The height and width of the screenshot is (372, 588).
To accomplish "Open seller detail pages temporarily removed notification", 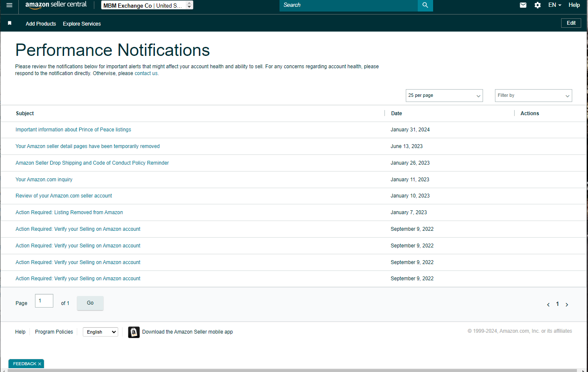I will 87,146.
